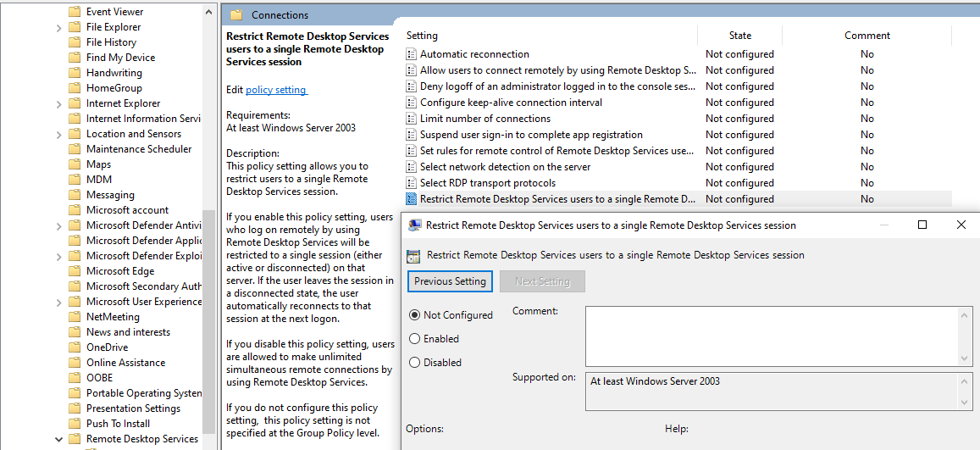Image resolution: width=980 pixels, height=450 pixels.
Task: Expand the Internet Explorer tree node
Action: tap(58, 103)
